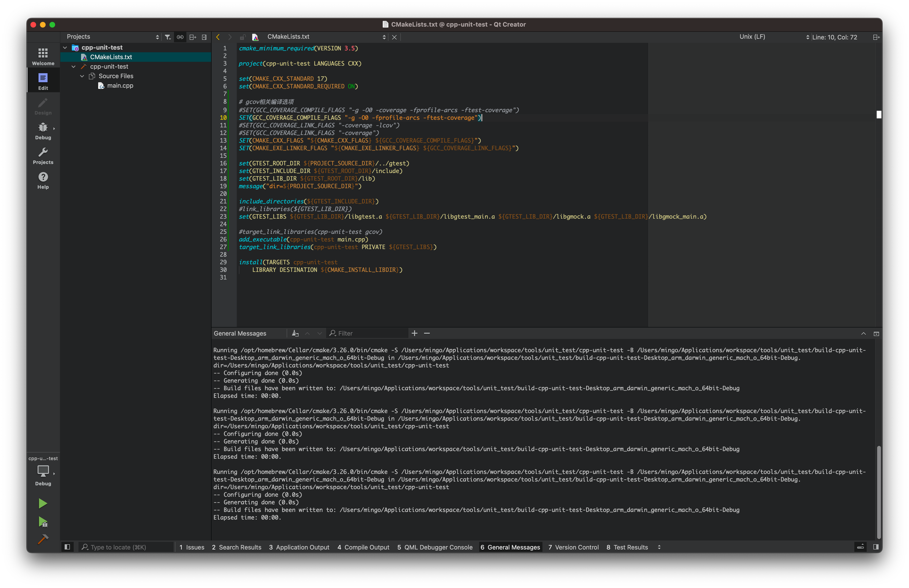Collapse the Source Files folder
Screen dimensions: 909x588
coord(82,76)
